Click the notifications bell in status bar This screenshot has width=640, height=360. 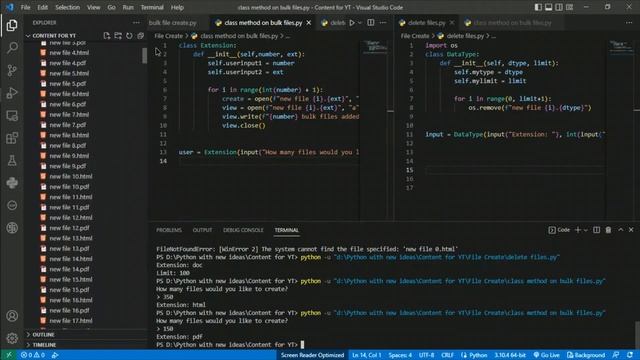(x=630, y=355)
